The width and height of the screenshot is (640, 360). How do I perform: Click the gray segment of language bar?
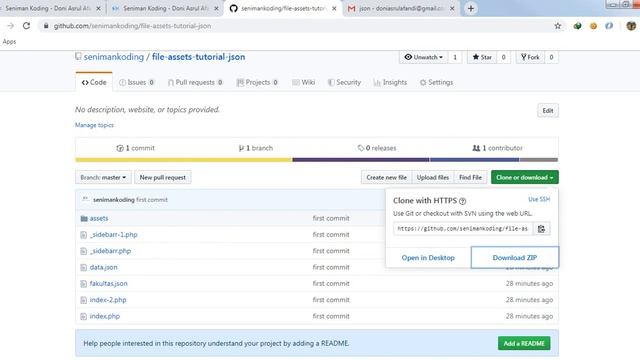click(538, 160)
